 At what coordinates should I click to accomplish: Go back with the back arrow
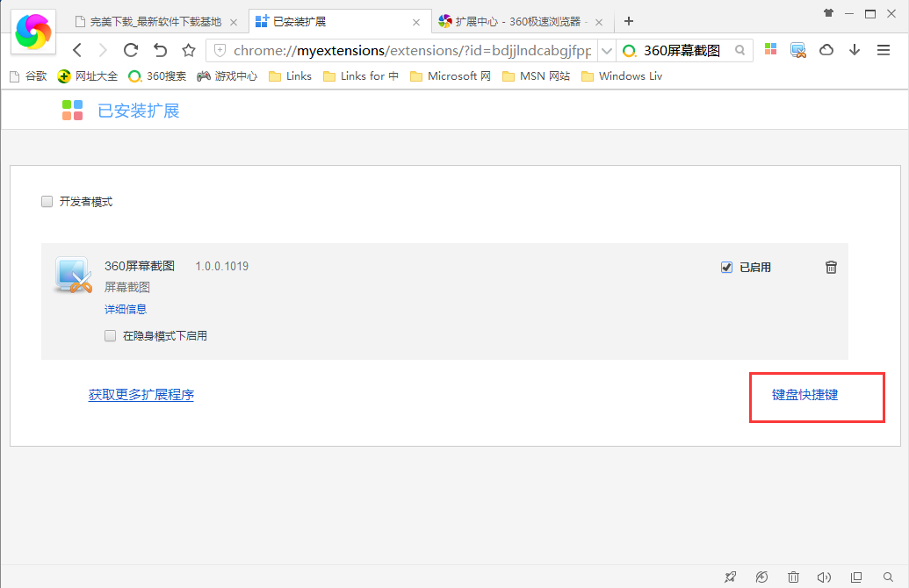pyautogui.click(x=77, y=50)
